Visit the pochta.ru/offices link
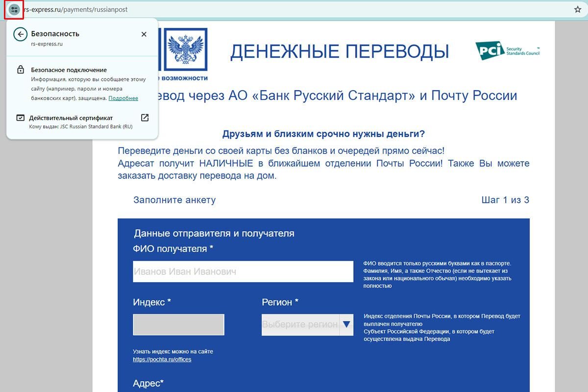This screenshot has width=588, height=392. tap(162, 359)
